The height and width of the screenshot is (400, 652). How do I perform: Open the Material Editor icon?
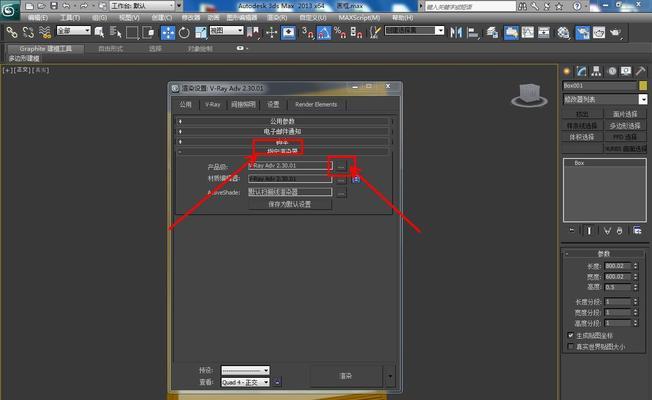click(x=563, y=32)
